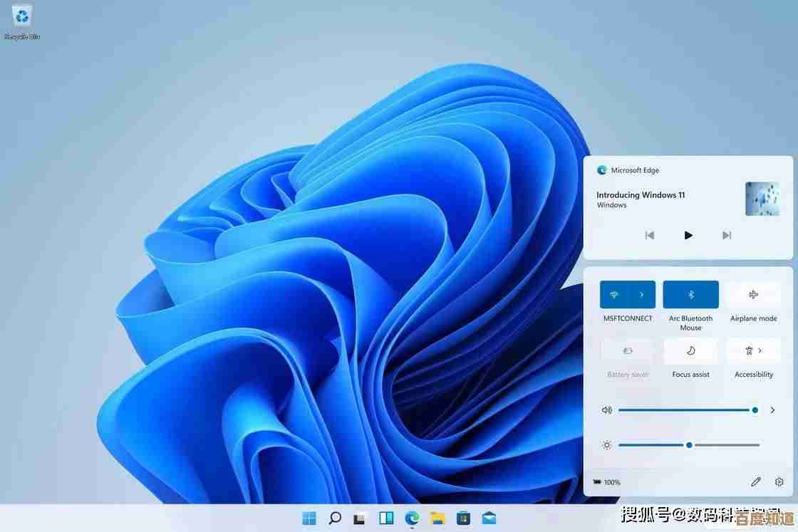798x532 pixels.
Task: Play the Introducing Windows 11 media
Action: (x=688, y=235)
